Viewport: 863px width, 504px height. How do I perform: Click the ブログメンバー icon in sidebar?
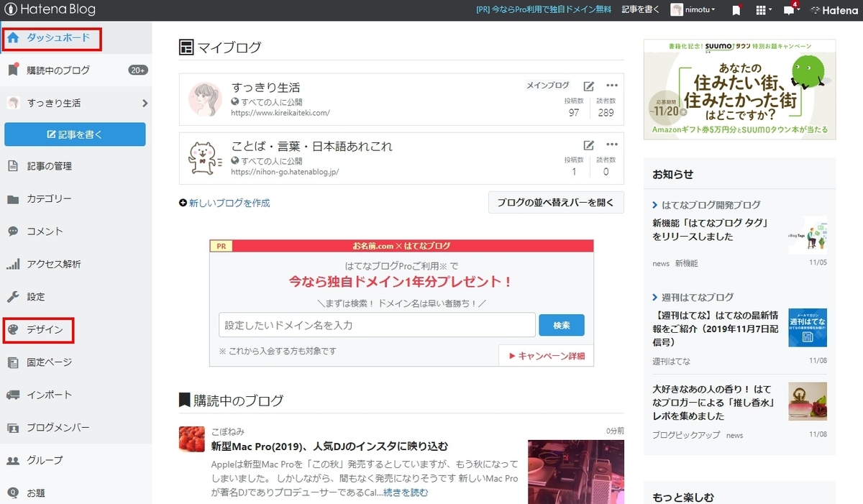point(13,428)
